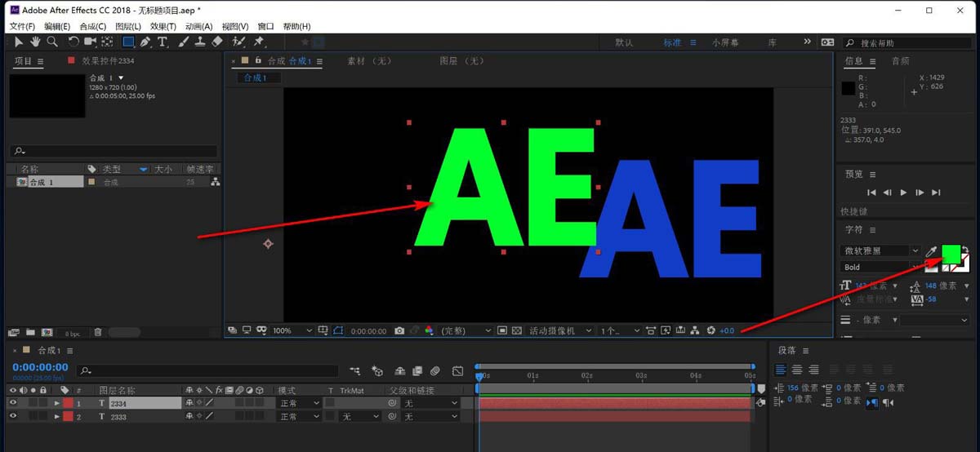
Task: Switch to 库 workspace
Action: coord(773,42)
